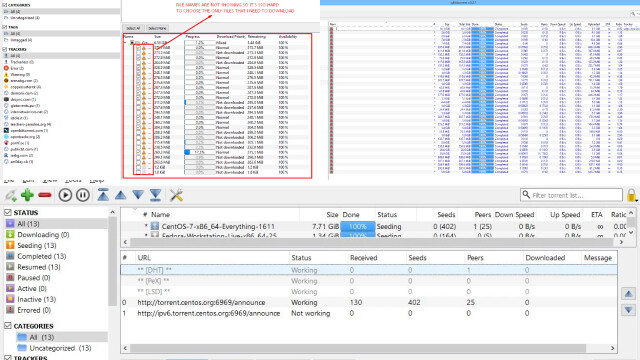Click the move down in queue arrow
This screenshot has width=640, height=360.
click(138, 195)
